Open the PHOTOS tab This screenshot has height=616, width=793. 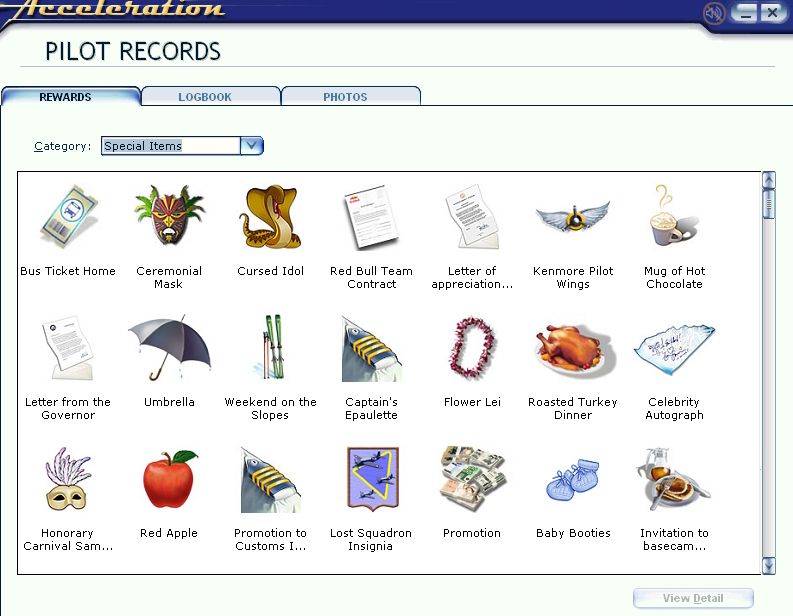(345, 97)
